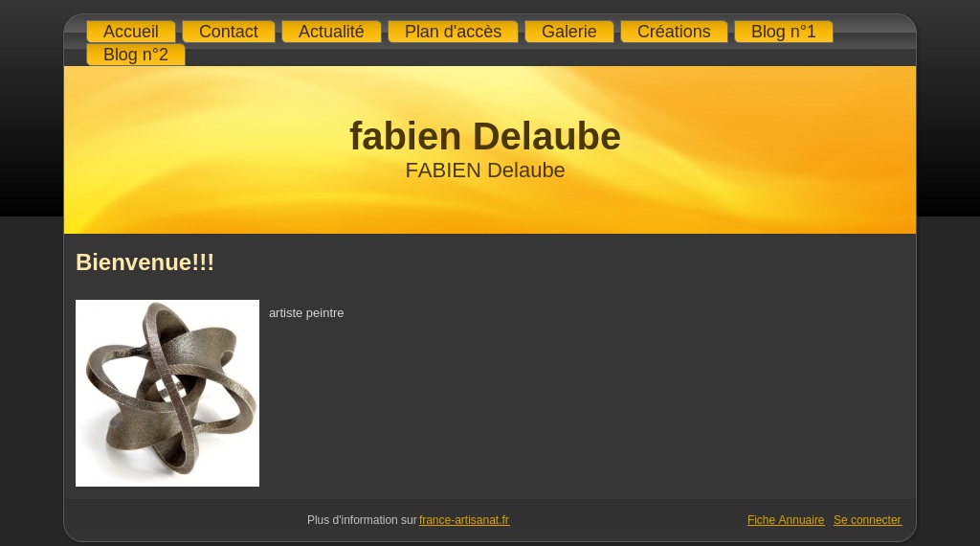This screenshot has width=980, height=546.
Task: Open the Fiche Annuaire link
Action: 786,520
